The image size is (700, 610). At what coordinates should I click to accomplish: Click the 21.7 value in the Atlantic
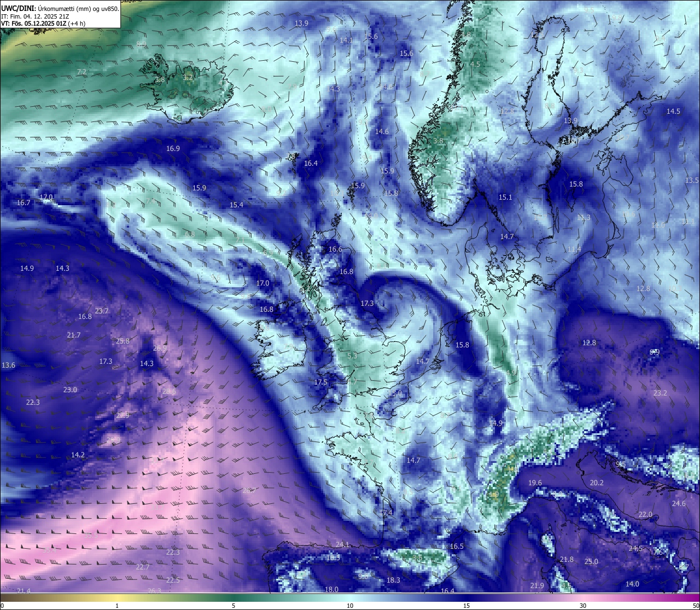(x=74, y=335)
